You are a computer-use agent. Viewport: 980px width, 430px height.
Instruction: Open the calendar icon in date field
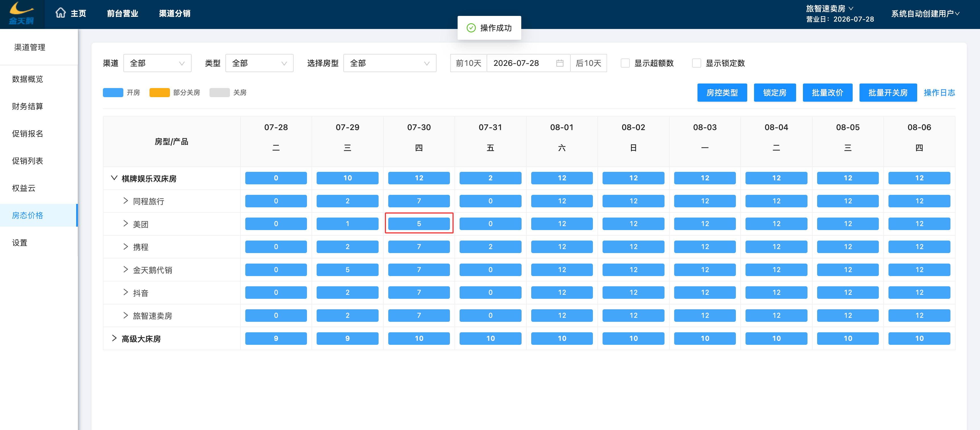click(x=560, y=63)
